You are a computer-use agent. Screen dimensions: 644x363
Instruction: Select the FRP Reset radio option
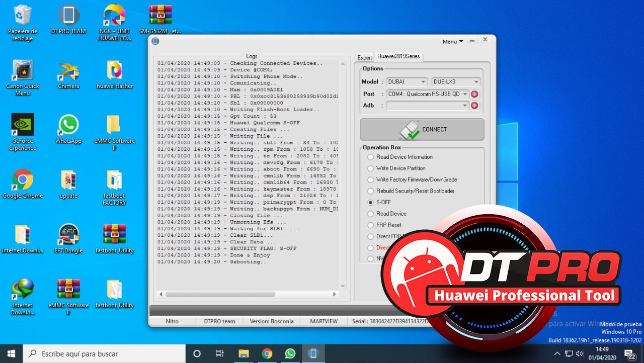(384, 225)
